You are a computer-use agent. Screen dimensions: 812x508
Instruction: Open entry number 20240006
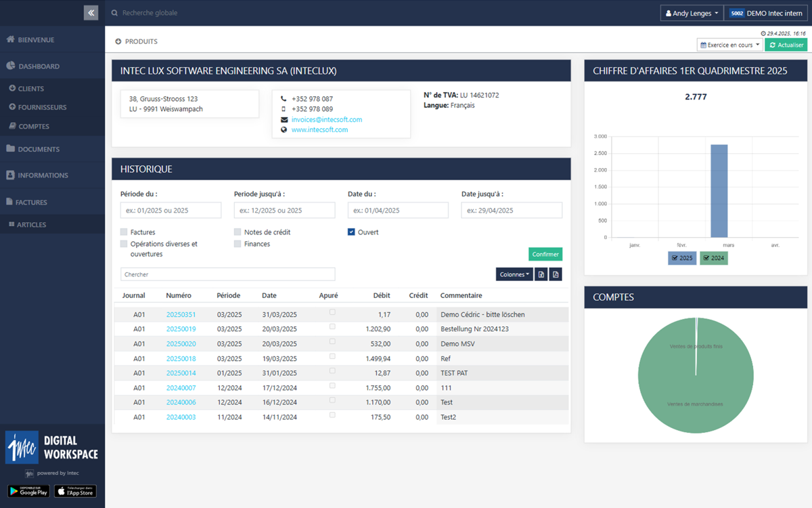pos(181,402)
